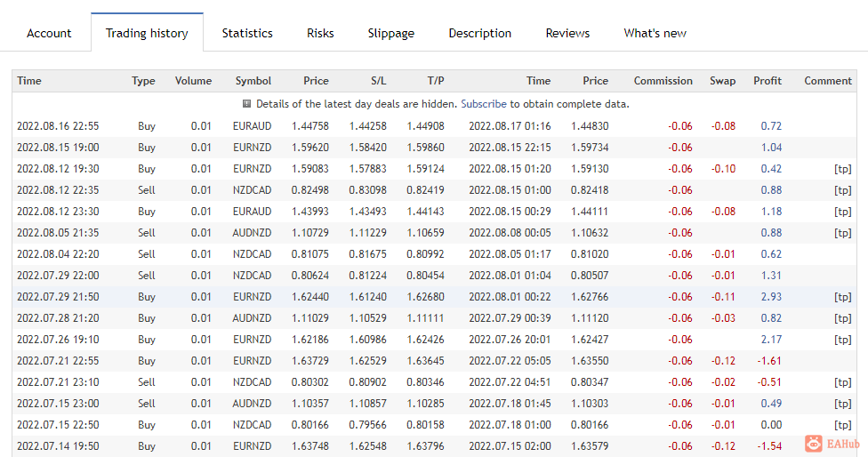868x457 pixels.
Task: Click close price 0.81020
Action: (590, 254)
